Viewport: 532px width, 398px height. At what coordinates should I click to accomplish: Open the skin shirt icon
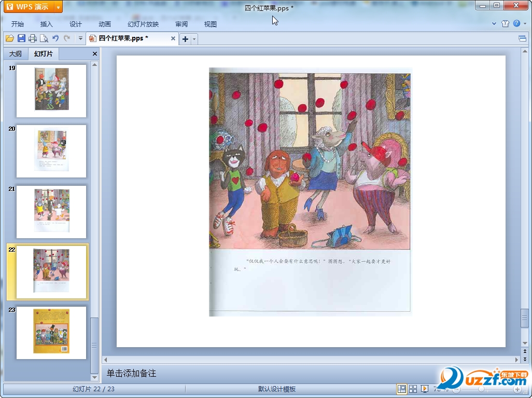[x=505, y=23]
